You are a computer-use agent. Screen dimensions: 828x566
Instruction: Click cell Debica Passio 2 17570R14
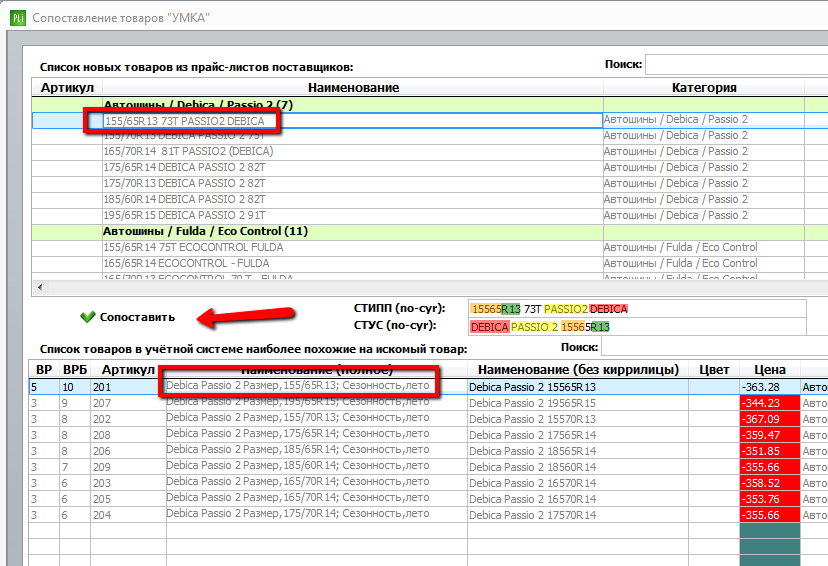click(578, 515)
